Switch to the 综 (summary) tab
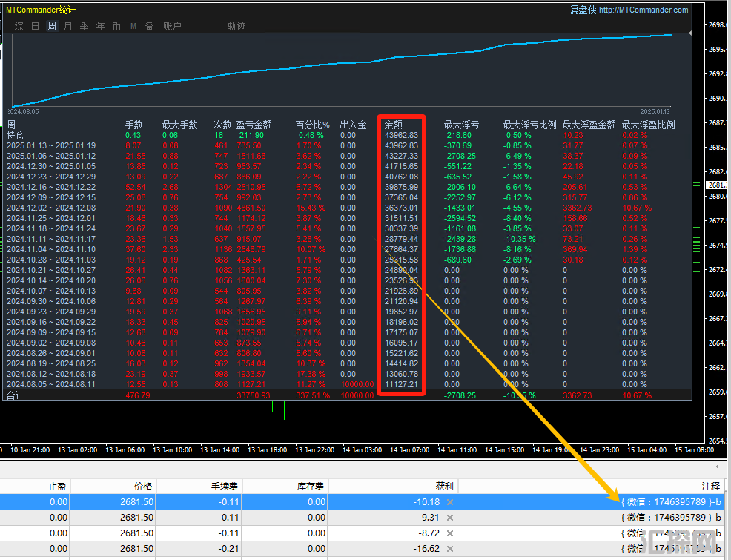Image resolution: width=731 pixels, height=560 pixels. [19, 26]
